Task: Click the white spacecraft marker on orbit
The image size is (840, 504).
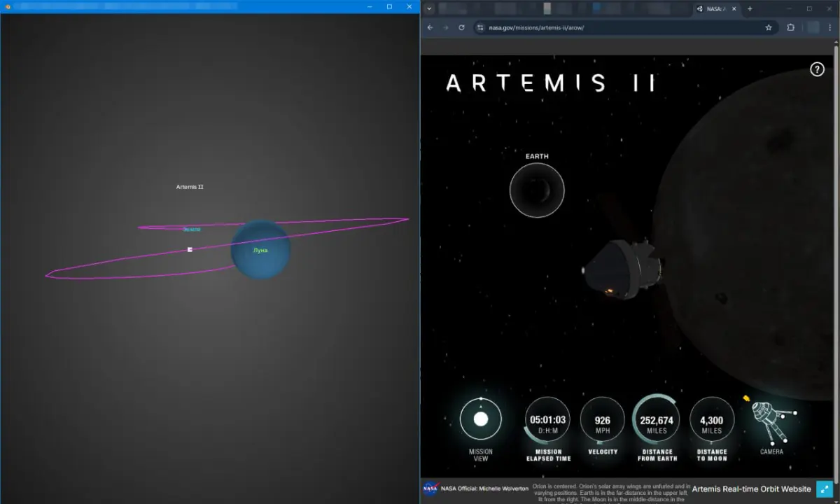Action: 190,249
